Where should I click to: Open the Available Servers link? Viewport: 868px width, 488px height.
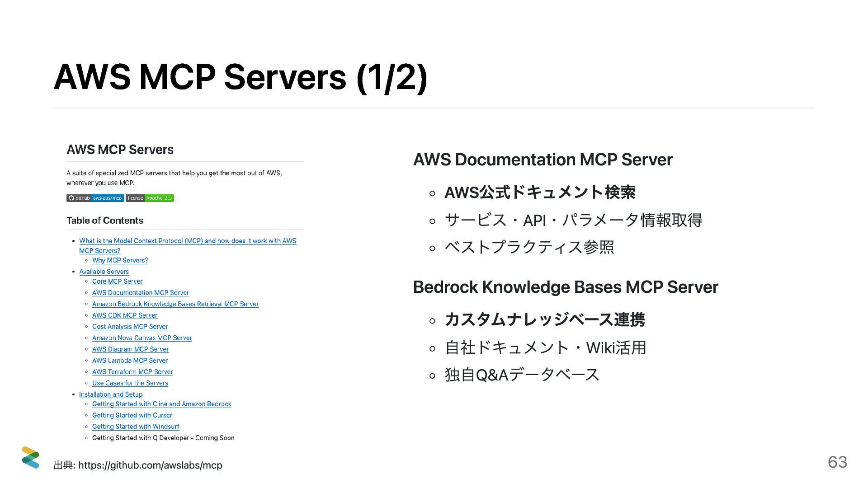tap(104, 272)
